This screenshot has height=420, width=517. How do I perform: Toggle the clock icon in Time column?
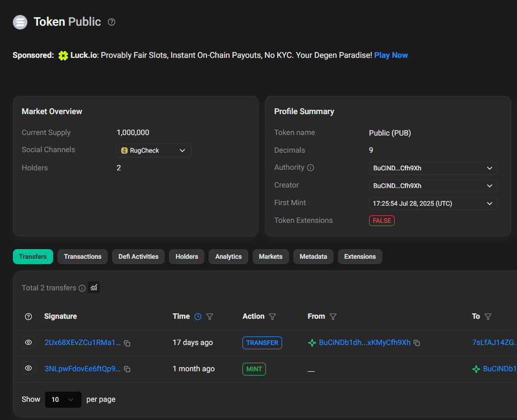click(x=198, y=317)
